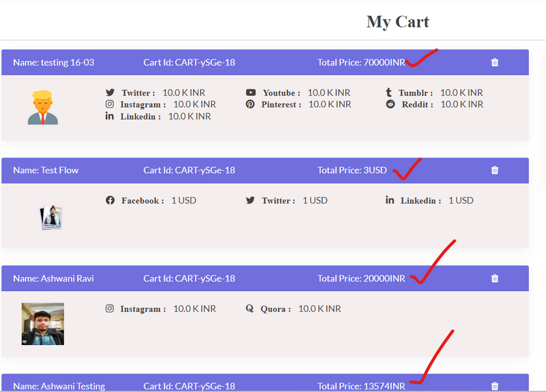This screenshot has height=392, width=546.
Task: Click the Youtube icon in first cart
Action: (250, 93)
